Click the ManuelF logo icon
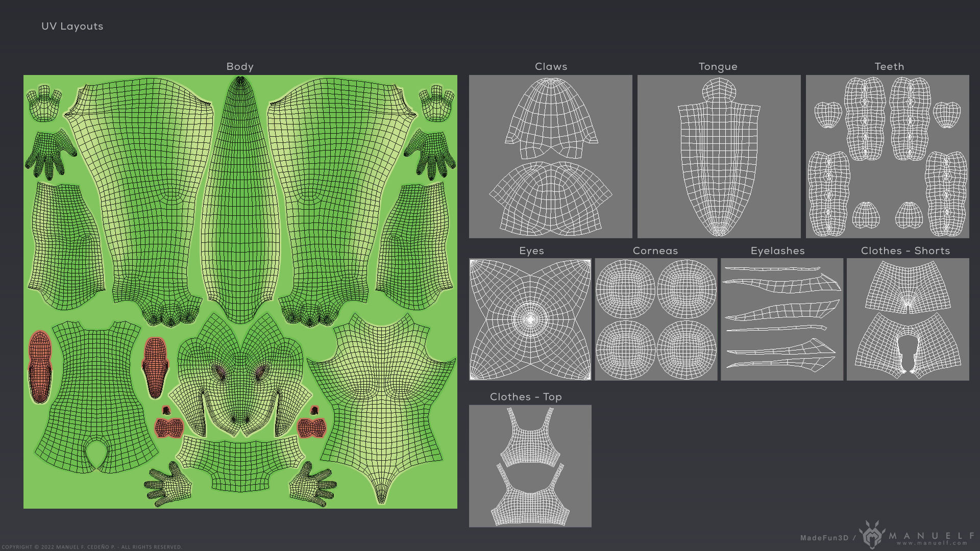 click(x=872, y=535)
